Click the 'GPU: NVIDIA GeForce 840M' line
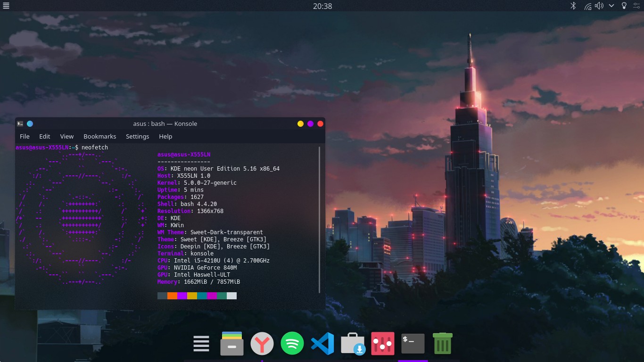644x362 pixels. point(197,268)
